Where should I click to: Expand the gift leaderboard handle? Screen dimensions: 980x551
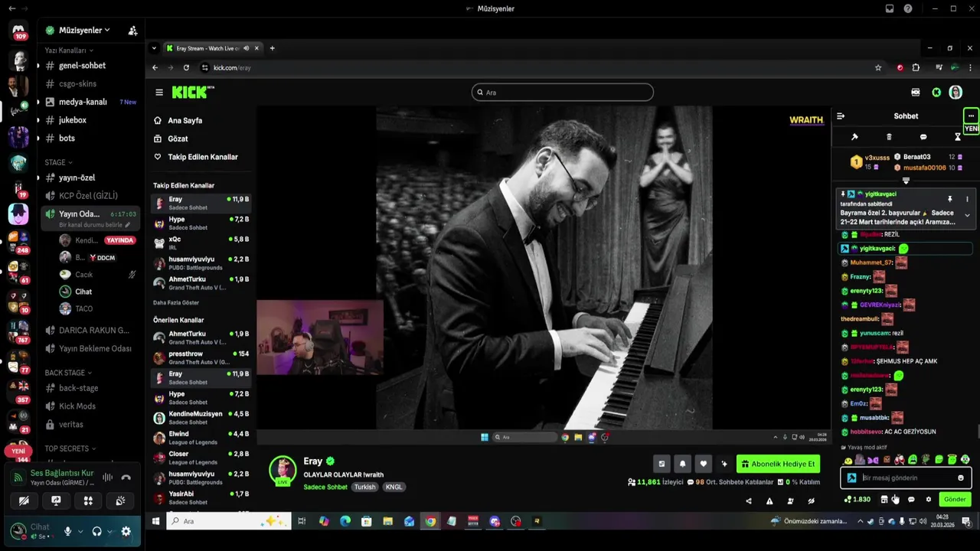(x=906, y=181)
